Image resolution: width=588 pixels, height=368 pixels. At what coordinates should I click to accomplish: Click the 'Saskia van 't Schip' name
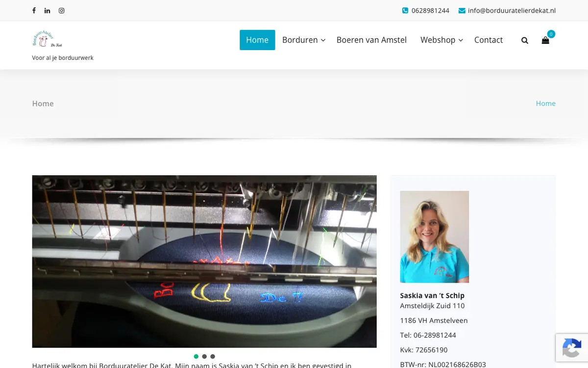432,295
